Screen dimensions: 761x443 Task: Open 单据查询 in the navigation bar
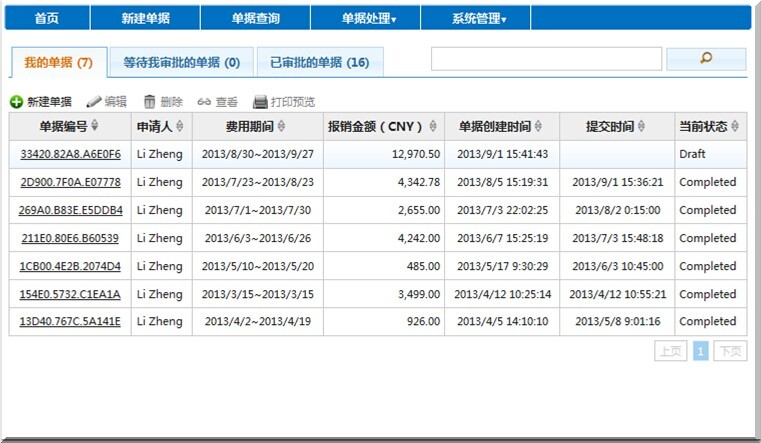(255, 18)
